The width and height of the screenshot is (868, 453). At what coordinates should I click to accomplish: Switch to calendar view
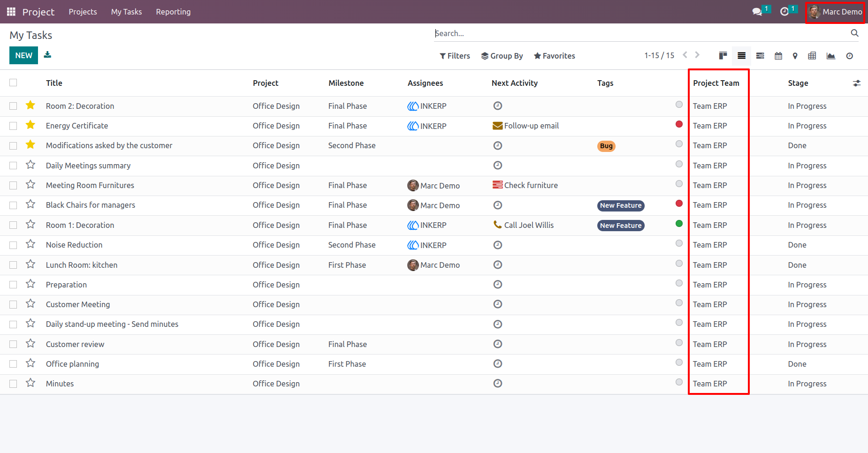point(778,56)
